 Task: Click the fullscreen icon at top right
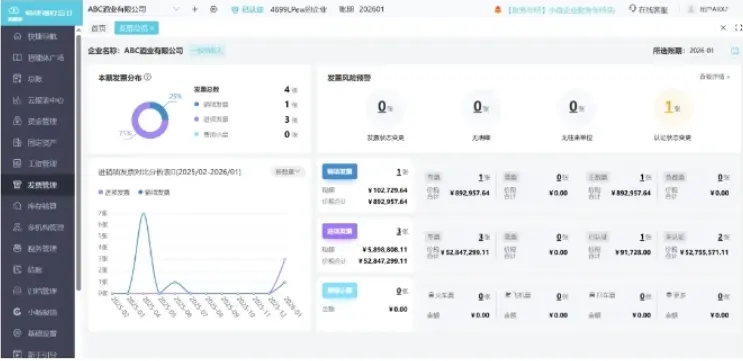[739, 28]
